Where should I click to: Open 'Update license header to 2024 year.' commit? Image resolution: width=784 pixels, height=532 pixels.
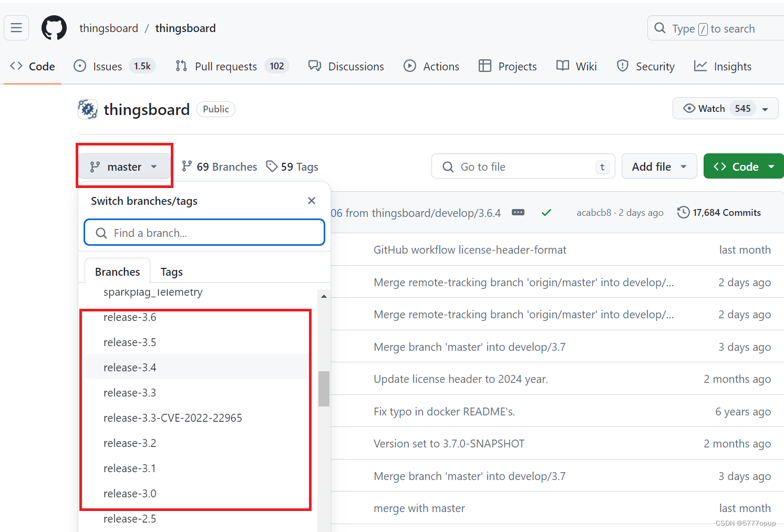coord(461,379)
